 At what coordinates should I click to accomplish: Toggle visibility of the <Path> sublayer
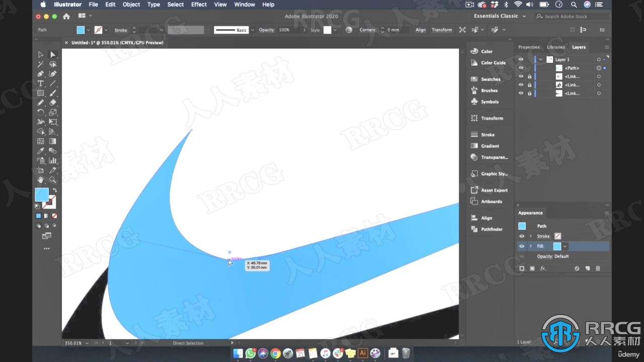point(521,68)
